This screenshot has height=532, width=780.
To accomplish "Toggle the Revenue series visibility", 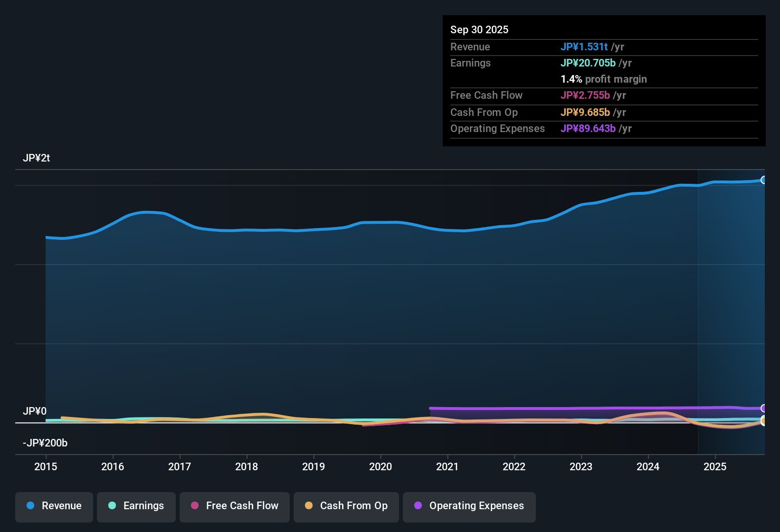I will [54, 506].
